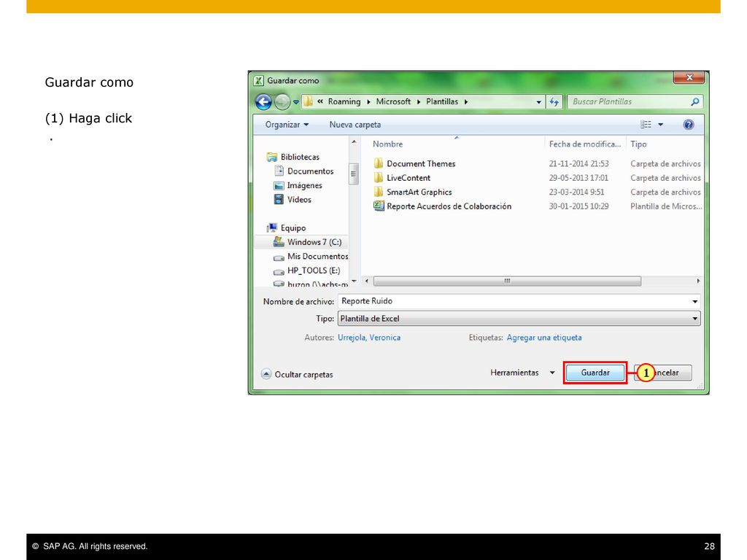Click the Plantillas breadcrumb segment
The height and width of the screenshot is (560, 747).
(441, 101)
